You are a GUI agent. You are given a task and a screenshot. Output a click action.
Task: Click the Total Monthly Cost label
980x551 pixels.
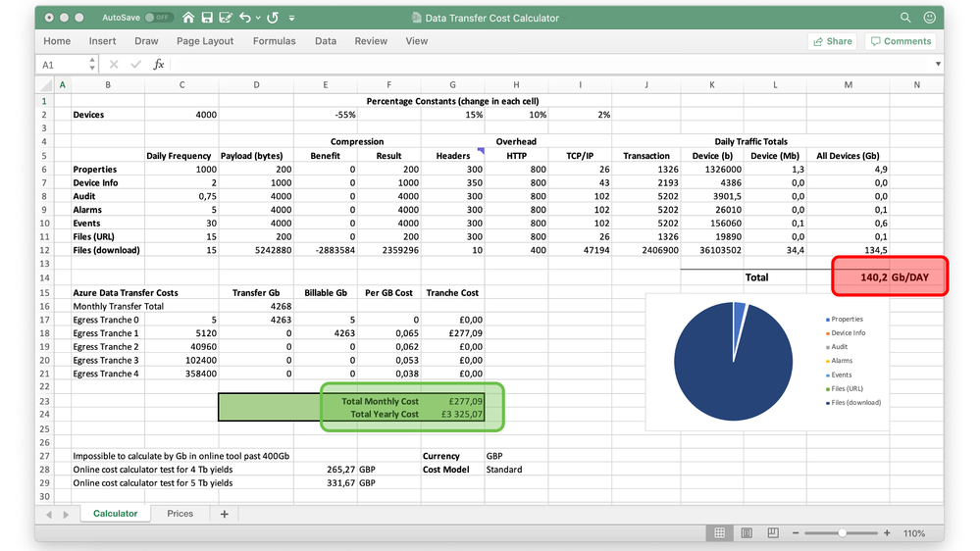(x=380, y=401)
